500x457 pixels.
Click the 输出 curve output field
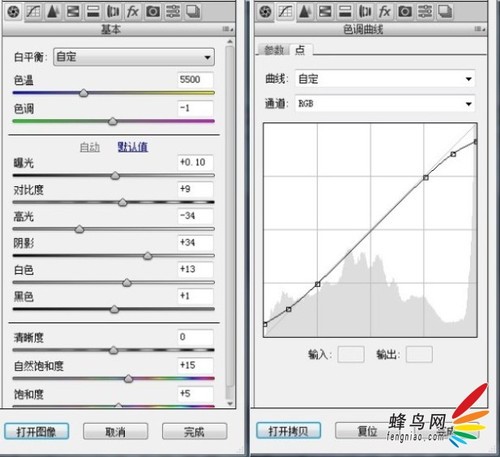(419, 354)
